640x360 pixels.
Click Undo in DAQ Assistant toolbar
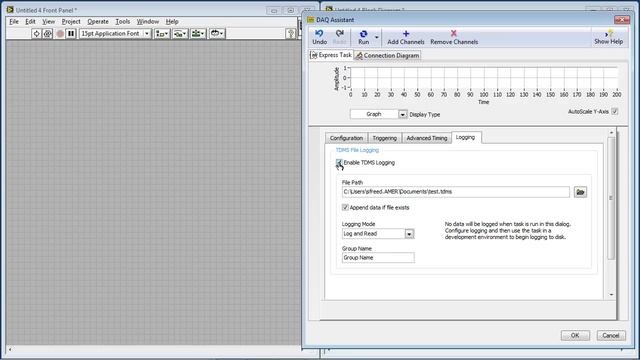pyautogui.click(x=320, y=37)
